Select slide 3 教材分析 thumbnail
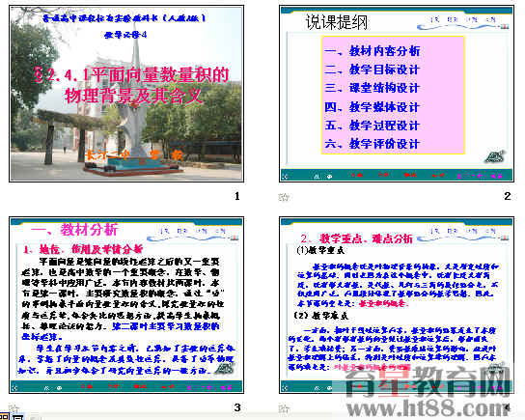 pyautogui.click(x=126, y=305)
